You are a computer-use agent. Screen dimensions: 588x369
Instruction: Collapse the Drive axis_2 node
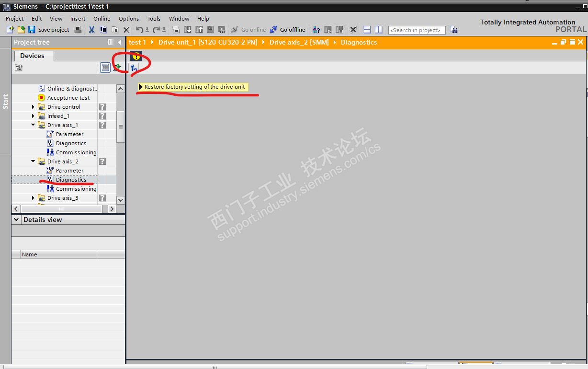33,161
